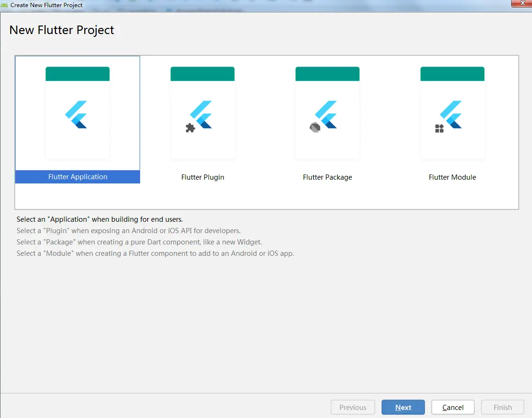This screenshot has width=532, height=418.
Task: Pick the Flutter Package project thumbnail
Action: tap(328, 113)
